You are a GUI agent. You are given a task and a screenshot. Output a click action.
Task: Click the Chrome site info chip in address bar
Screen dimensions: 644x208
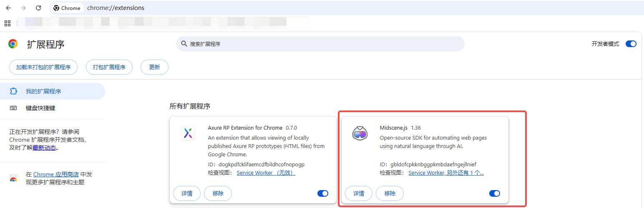coord(67,8)
